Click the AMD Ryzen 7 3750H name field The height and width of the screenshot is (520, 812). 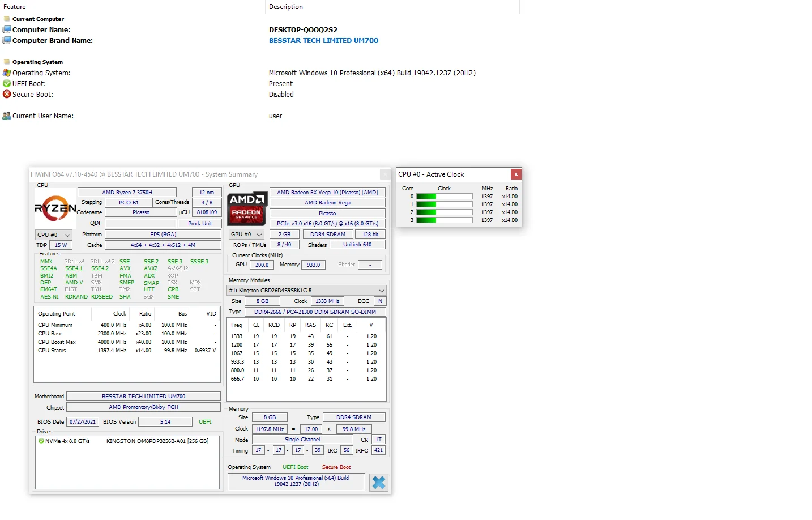(x=127, y=193)
